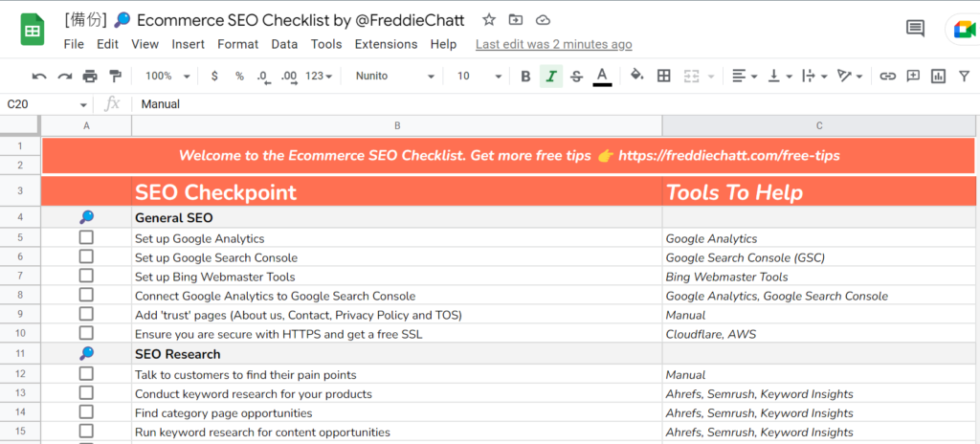Open comment history in the header
The width and height of the screenshot is (980, 444).
tap(916, 29)
